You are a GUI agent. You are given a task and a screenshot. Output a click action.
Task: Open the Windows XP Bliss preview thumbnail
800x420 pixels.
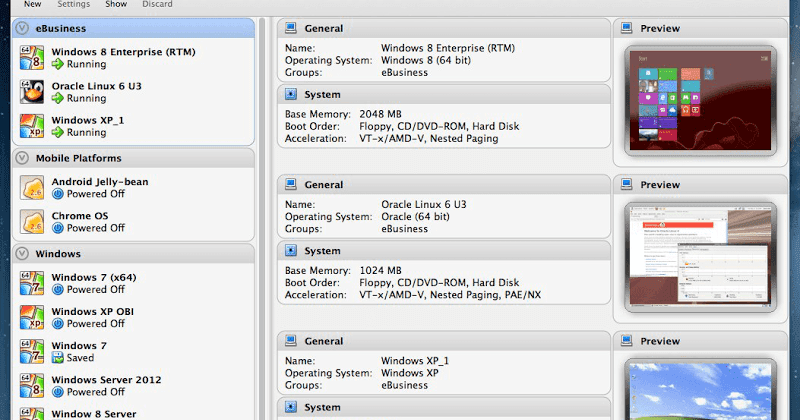(701, 389)
